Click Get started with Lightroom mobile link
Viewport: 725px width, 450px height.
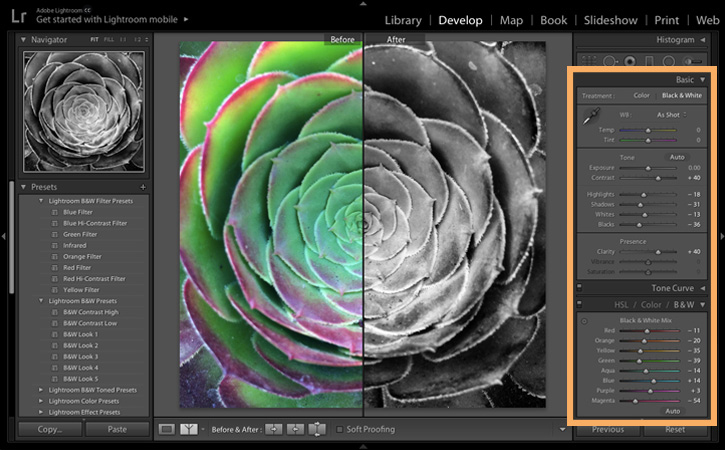click(x=107, y=19)
